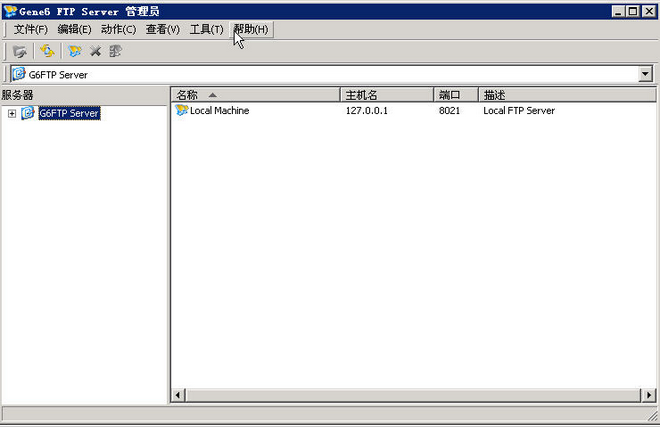Click the blue and yellow add machine toolbar icon
660x427 pixels.
(x=75, y=51)
